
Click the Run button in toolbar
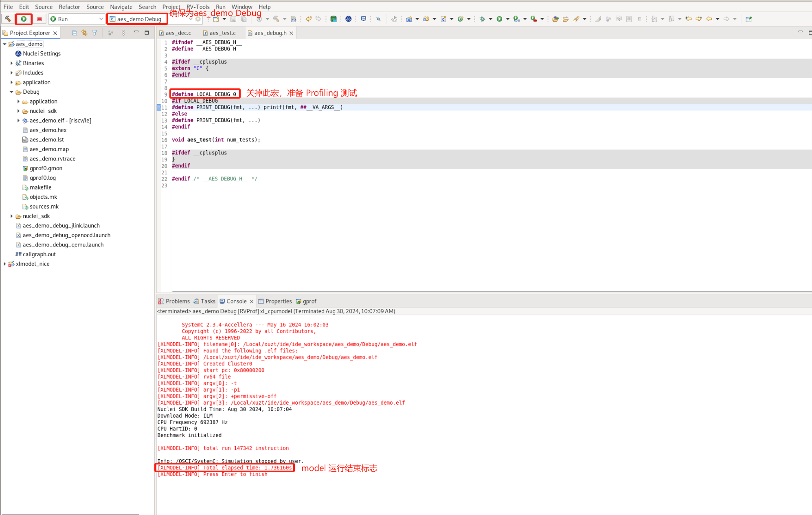[23, 19]
